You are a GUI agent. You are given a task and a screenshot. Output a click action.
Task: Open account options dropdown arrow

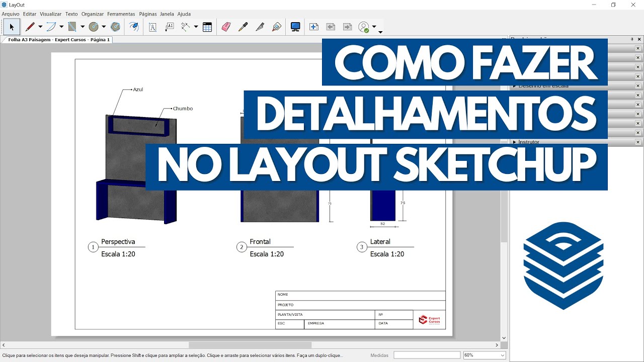374,27
